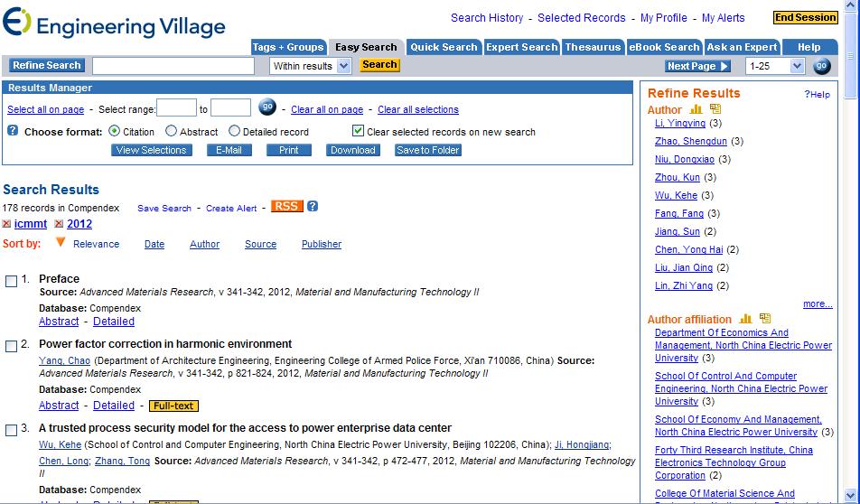Open the Within results dropdown
The width and height of the screenshot is (860, 504).
pyautogui.click(x=311, y=66)
